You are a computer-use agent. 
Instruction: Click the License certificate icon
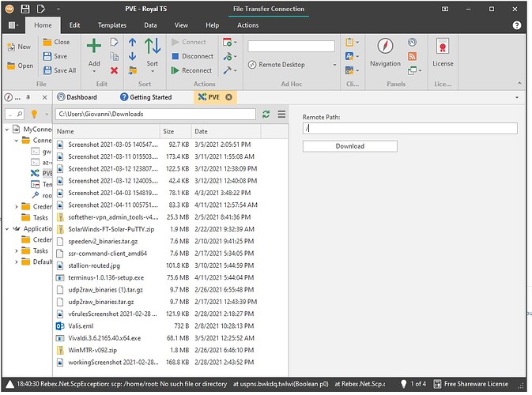[x=443, y=47]
